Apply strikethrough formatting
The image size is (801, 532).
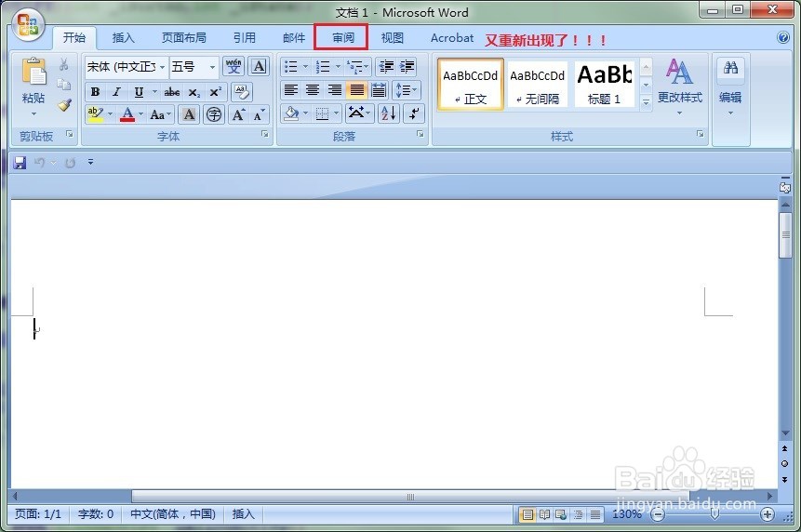[x=171, y=92]
